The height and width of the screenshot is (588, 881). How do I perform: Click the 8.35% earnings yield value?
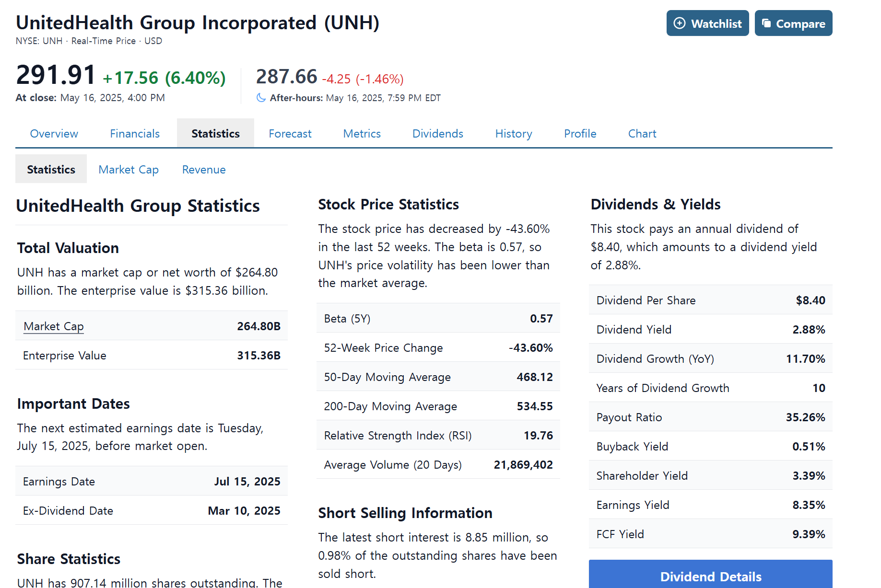coord(809,505)
